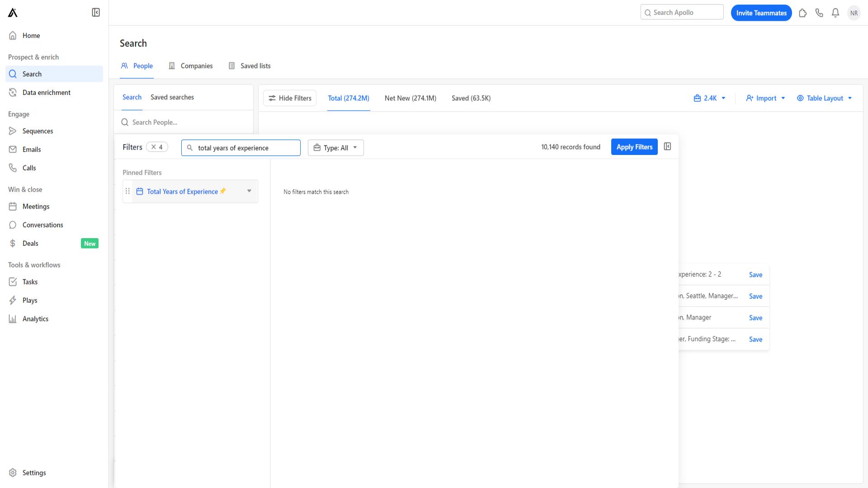Click the Data Enrichment icon in sidebar
This screenshot has width=868, height=488.
pyautogui.click(x=13, y=92)
